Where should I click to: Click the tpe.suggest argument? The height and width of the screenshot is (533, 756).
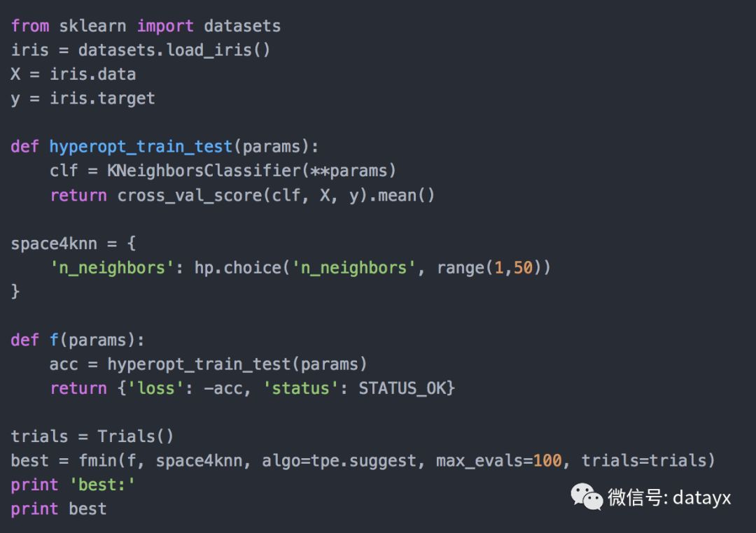point(363,461)
